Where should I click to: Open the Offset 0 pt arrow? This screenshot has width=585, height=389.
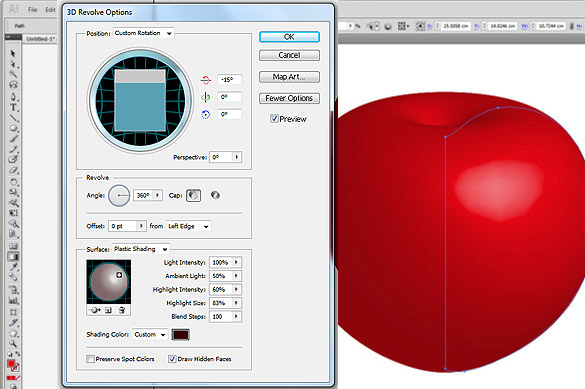(141, 226)
